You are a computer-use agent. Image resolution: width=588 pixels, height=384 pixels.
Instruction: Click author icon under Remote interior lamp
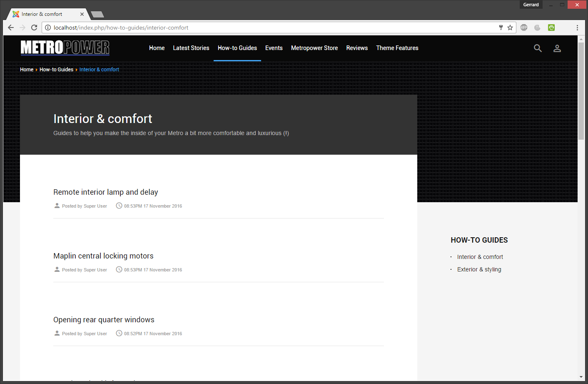[57, 206]
